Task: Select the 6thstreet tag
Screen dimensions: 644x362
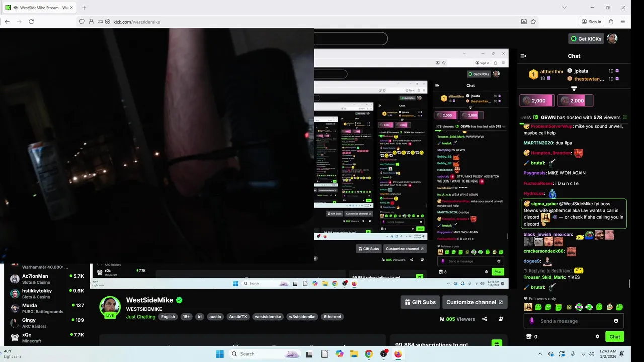Action: tap(333, 317)
